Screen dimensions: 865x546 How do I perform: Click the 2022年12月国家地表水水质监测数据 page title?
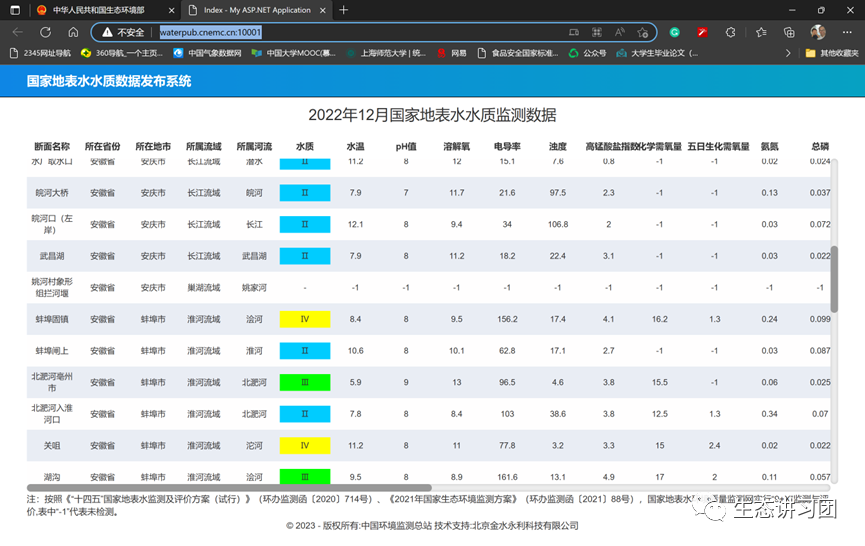432,115
